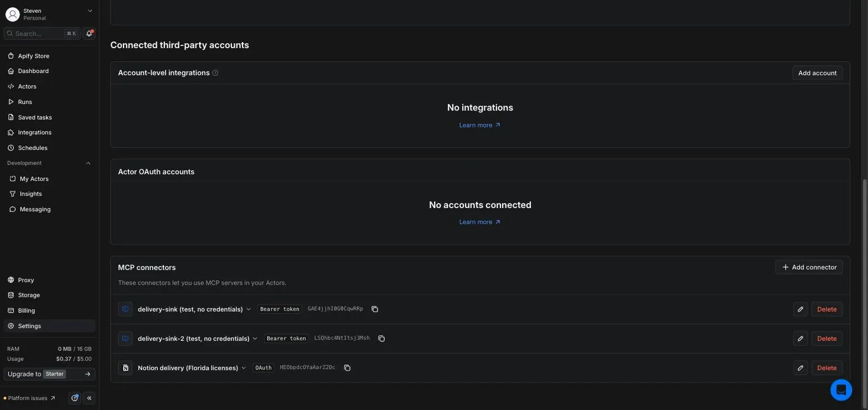
Task: Click the delivery-sink connector icon
Action: pos(125,309)
